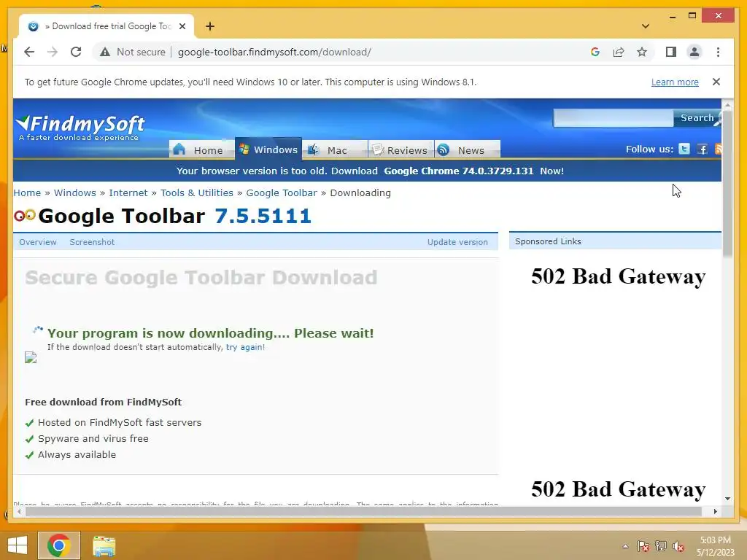The width and height of the screenshot is (747, 560).
Task: Open the News navigation tab
Action: coord(468,149)
